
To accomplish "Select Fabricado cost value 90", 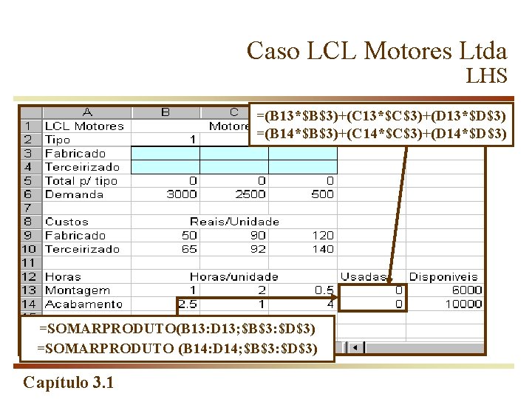I will (234, 236).
